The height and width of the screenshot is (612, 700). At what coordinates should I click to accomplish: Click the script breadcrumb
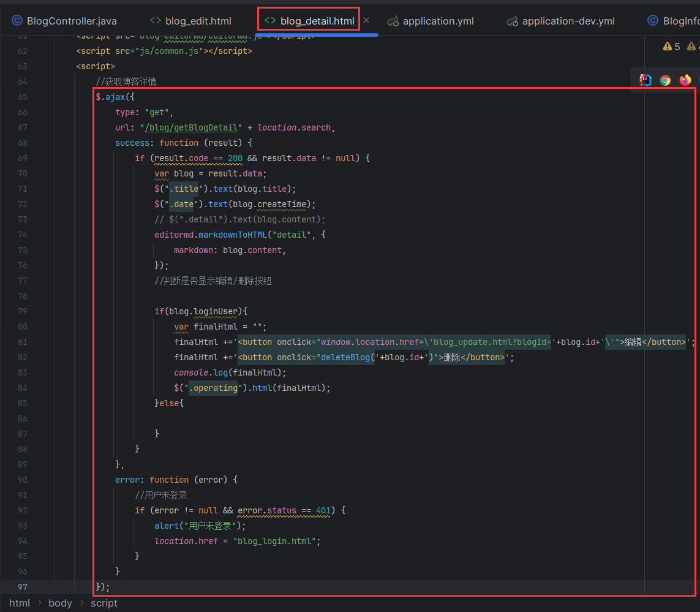pyautogui.click(x=104, y=603)
